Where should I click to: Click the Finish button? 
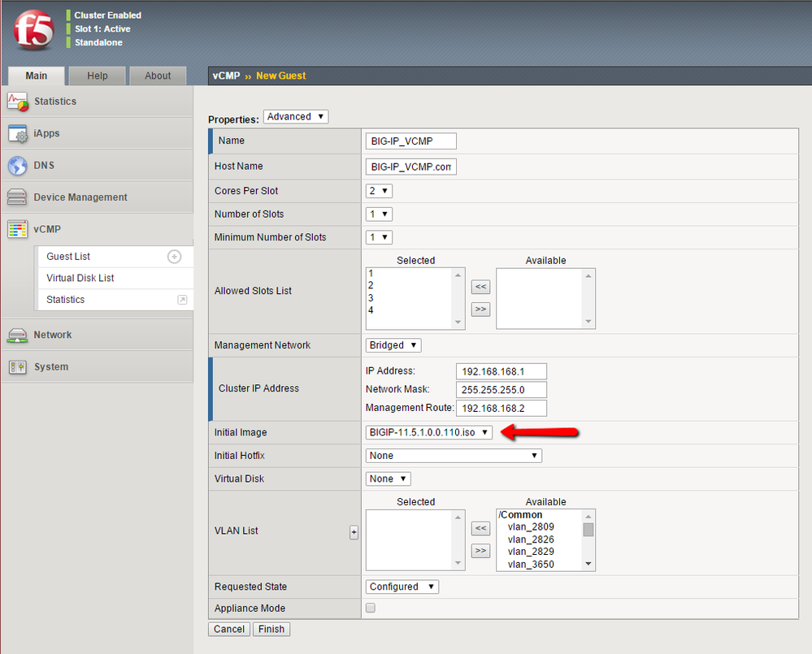271,630
